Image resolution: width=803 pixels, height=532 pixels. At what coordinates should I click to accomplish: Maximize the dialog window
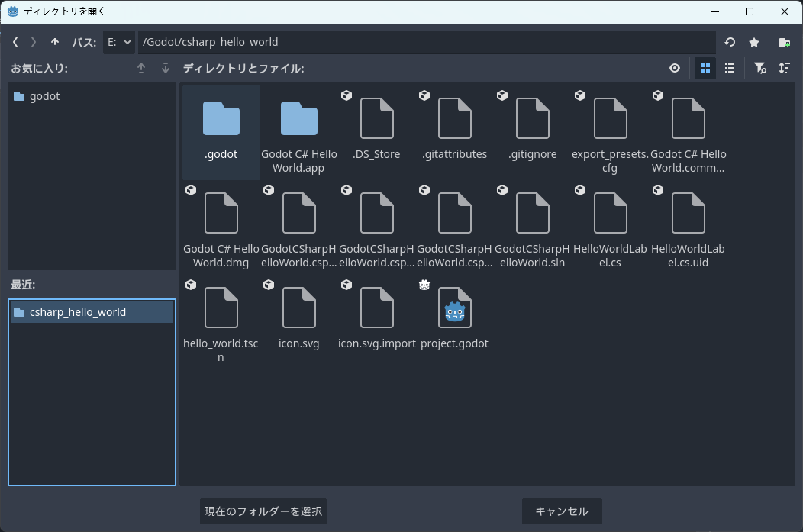pos(750,11)
